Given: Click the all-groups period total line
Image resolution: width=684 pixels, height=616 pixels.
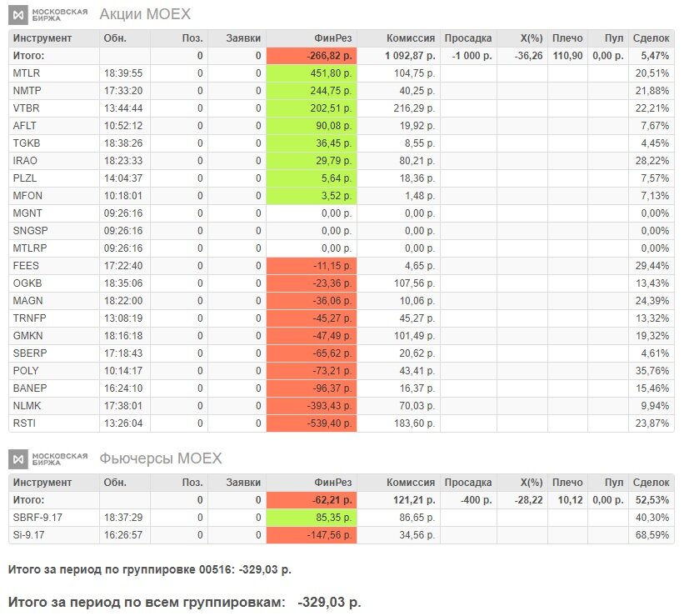Looking at the screenshot, I should coord(184,603).
